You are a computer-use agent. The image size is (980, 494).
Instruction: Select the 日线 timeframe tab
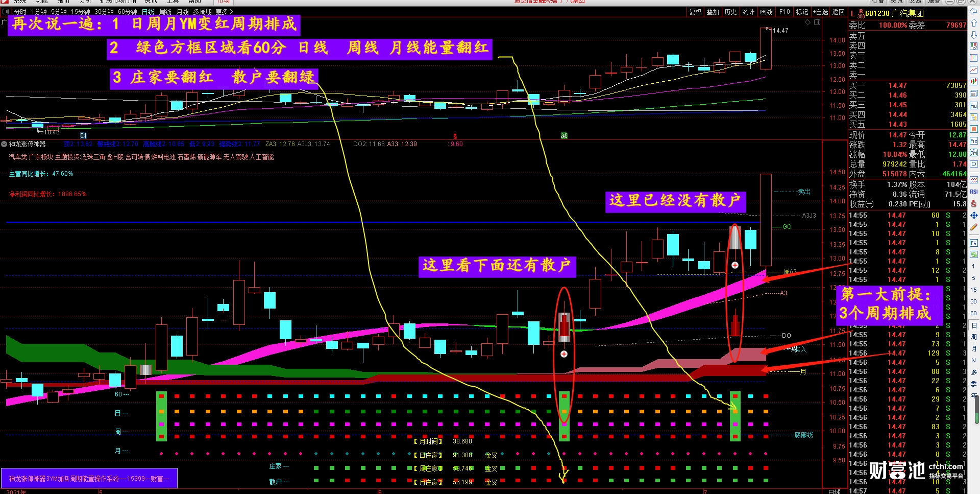pos(148,12)
